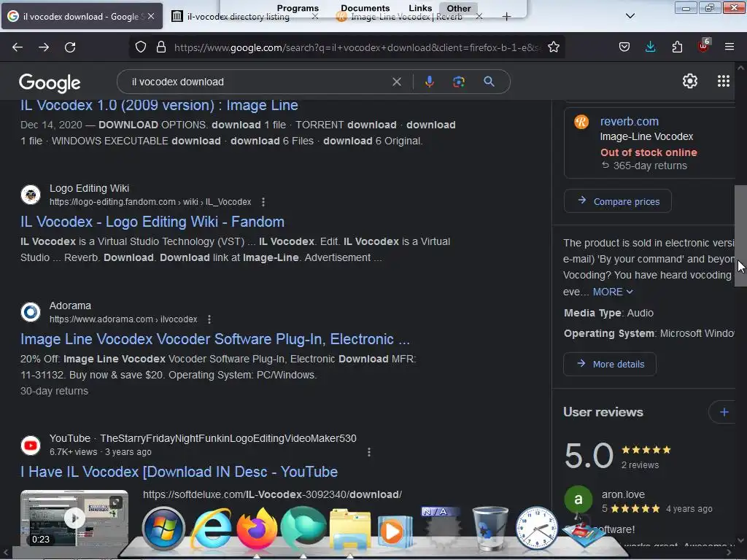Open IL Vocodex 1.0 (2009 version) result
This screenshot has height=560, width=747.
point(159,105)
